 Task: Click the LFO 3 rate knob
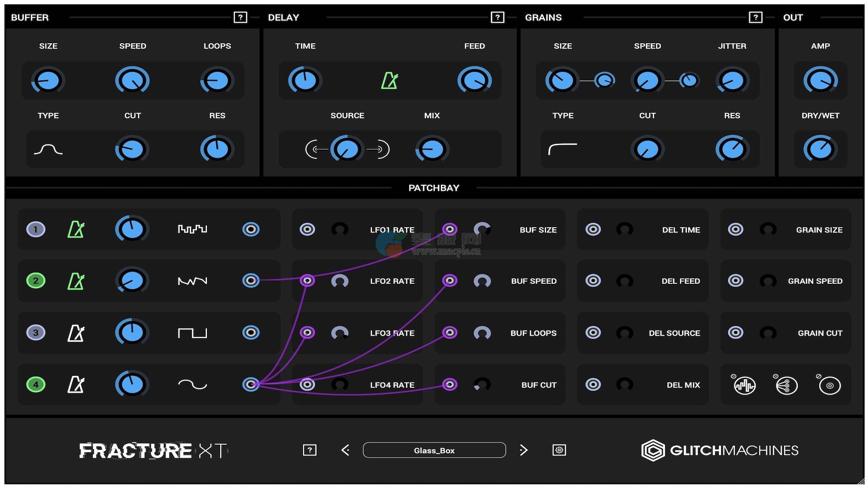click(132, 333)
